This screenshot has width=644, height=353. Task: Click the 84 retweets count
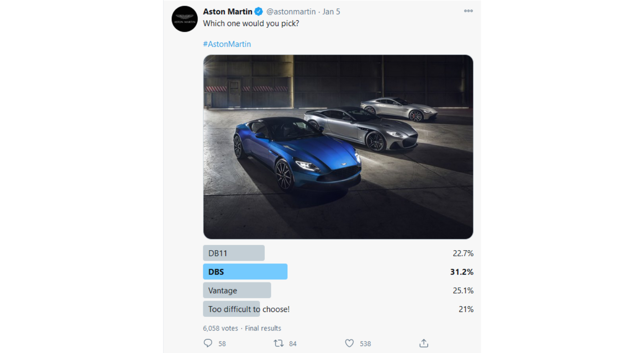tap(293, 343)
